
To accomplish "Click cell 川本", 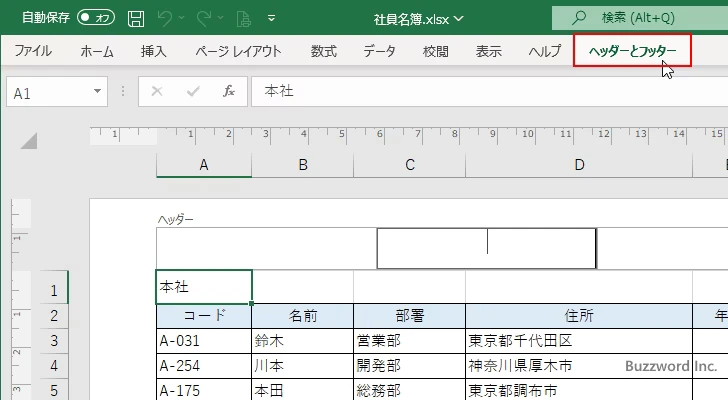I will [x=303, y=366].
